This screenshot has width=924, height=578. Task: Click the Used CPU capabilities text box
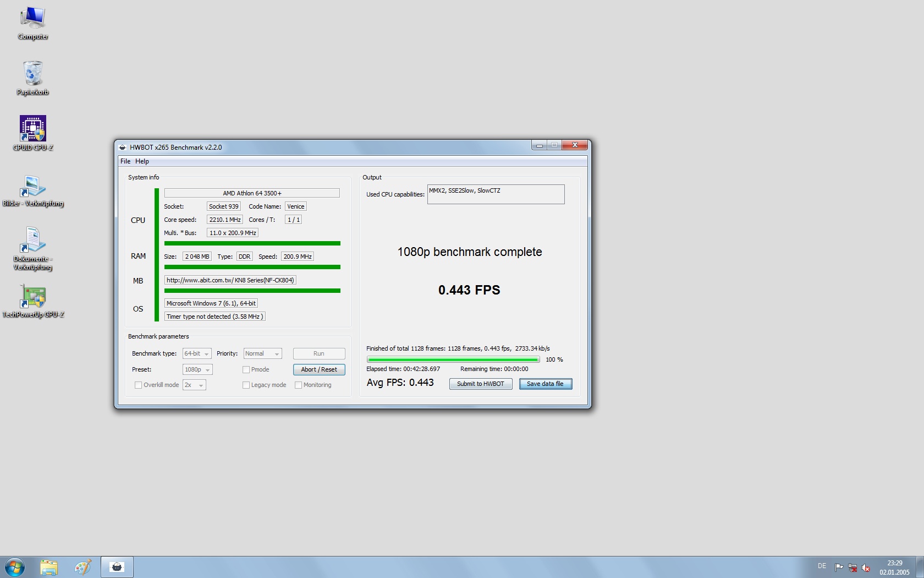coord(496,194)
